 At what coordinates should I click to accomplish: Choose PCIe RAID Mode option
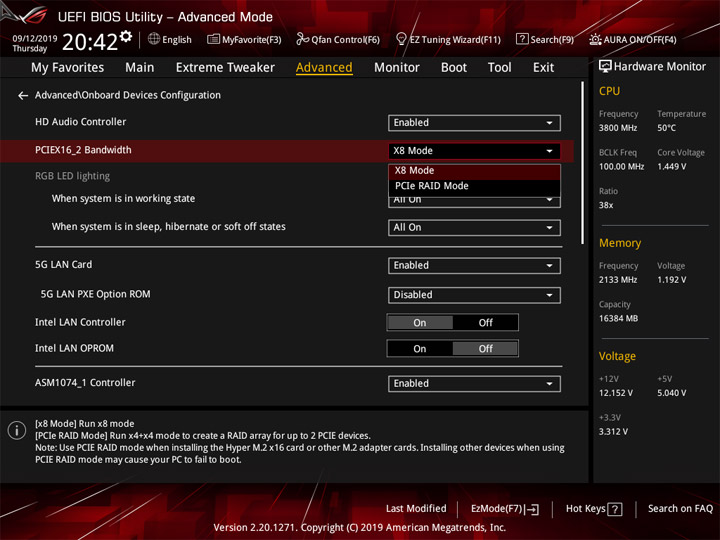click(x=474, y=186)
